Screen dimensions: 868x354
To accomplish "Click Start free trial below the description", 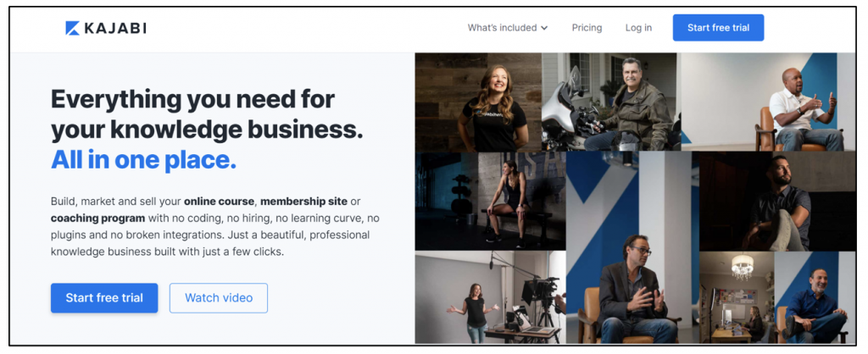I will click(104, 298).
